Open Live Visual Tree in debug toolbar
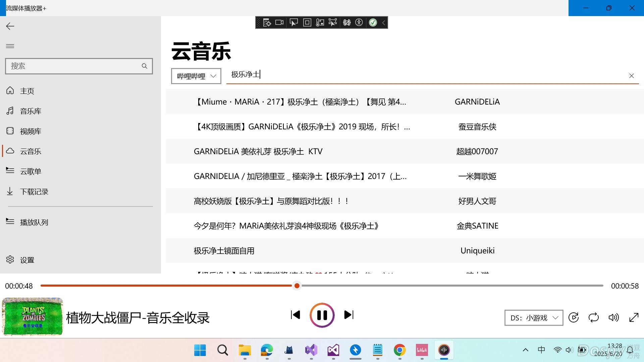The image size is (644, 362). [267, 22]
